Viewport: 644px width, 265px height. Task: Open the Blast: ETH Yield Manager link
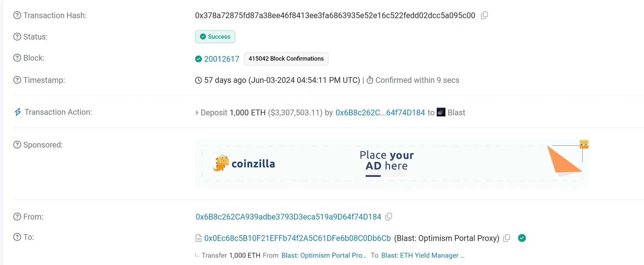(x=422, y=255)
